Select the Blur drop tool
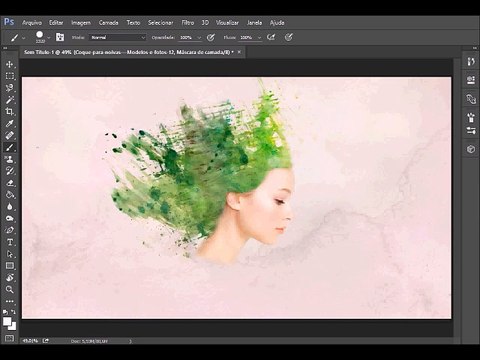Image resolution: width=480 pixels, height=360 pixels. point(9,207)
